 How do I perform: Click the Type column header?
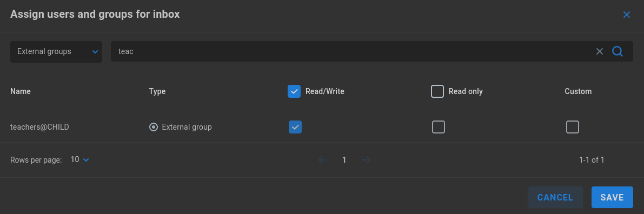(x=157, y=91)
